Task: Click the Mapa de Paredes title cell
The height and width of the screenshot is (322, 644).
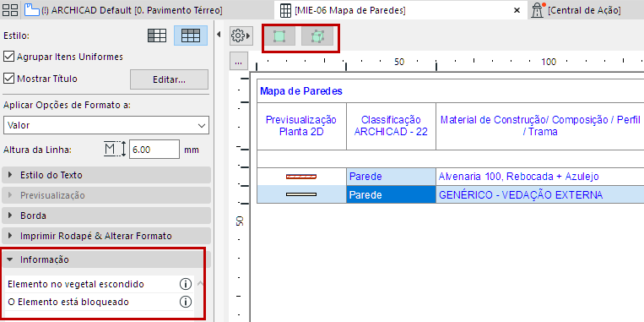Action: pyautogui.click(x=450, y=91)
